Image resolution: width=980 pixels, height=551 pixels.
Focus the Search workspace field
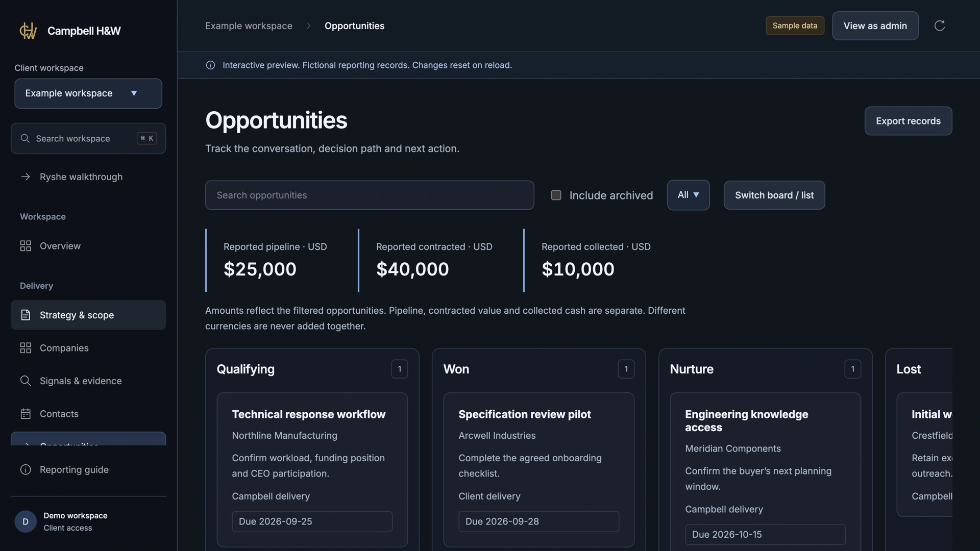[x=88, y=138]
